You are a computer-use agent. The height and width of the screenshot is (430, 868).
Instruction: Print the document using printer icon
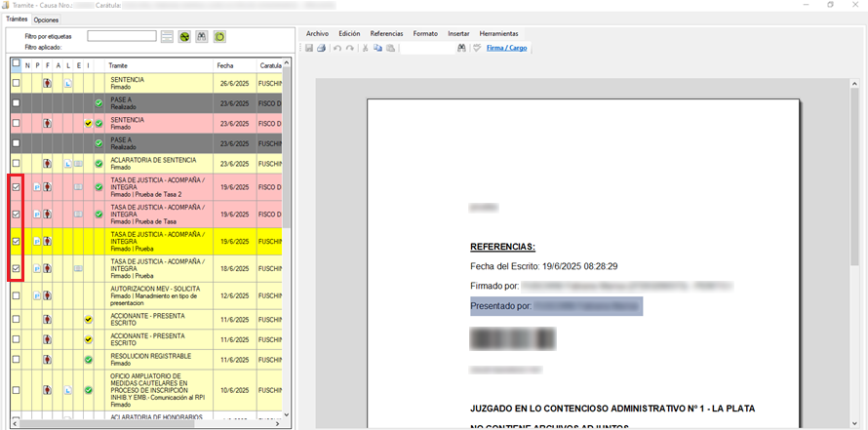[321, 48]
